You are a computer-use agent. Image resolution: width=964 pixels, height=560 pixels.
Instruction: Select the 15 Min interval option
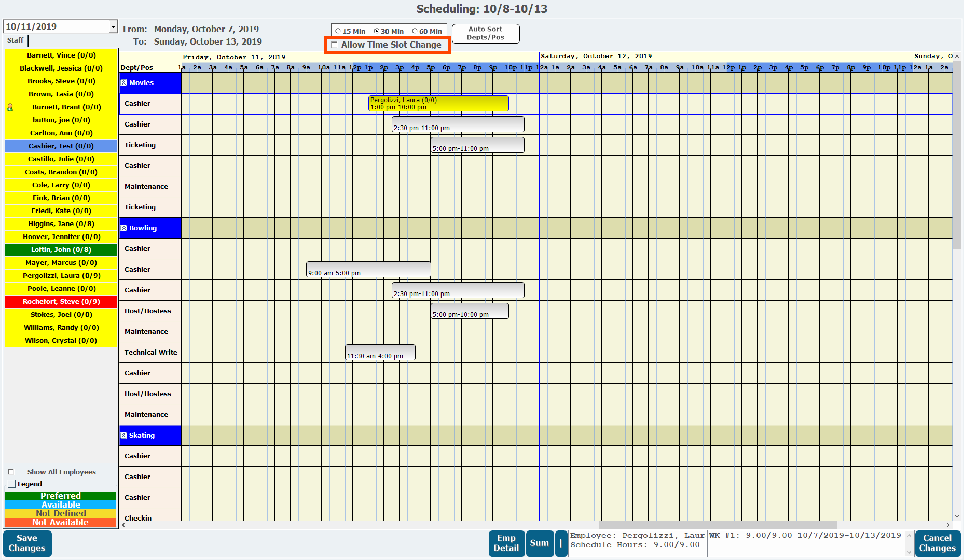(x=338, y=32)
